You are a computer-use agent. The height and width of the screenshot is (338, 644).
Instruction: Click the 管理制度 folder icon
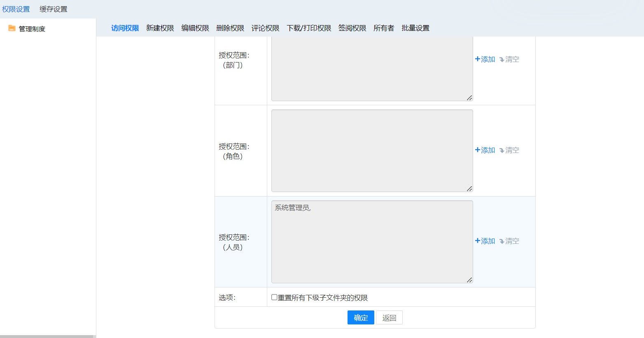(x=12, y=28)
